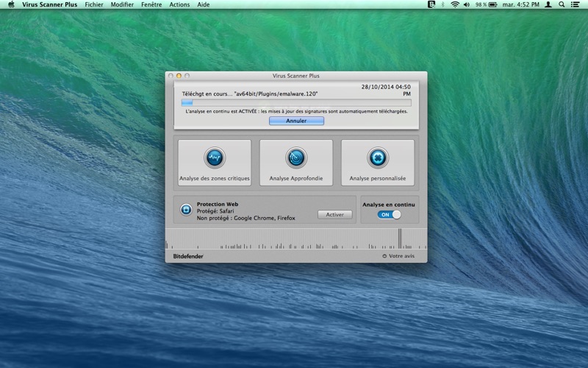Open the Actions menu
Image resolution: width=588 pixels, height=368 pixels.
pyautogui.click(x=179, y=4)
